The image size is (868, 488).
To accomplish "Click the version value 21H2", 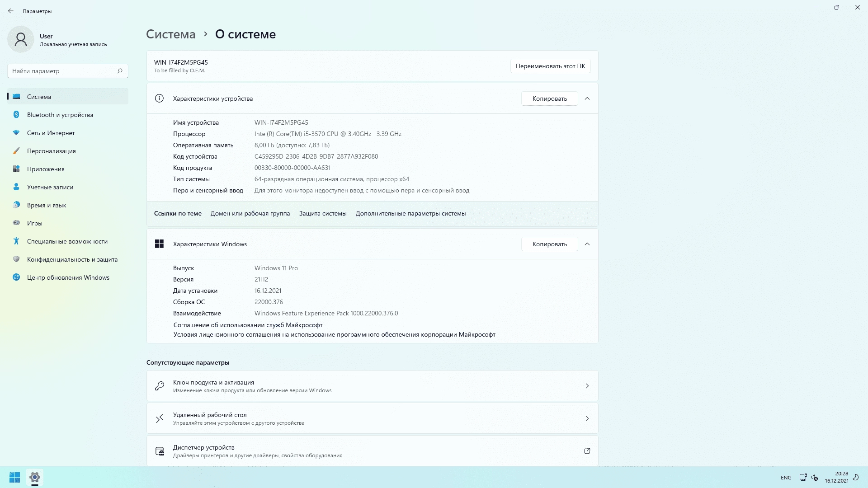I will [261, 279].
